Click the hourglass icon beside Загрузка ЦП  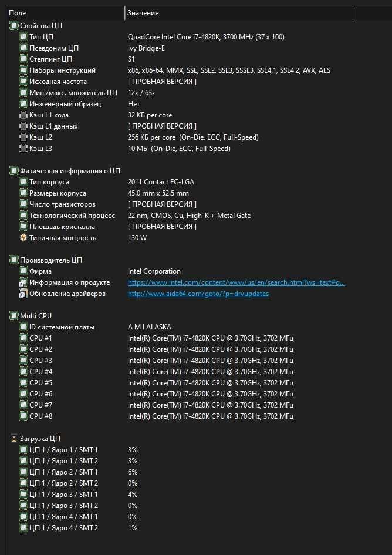(14, 438)
